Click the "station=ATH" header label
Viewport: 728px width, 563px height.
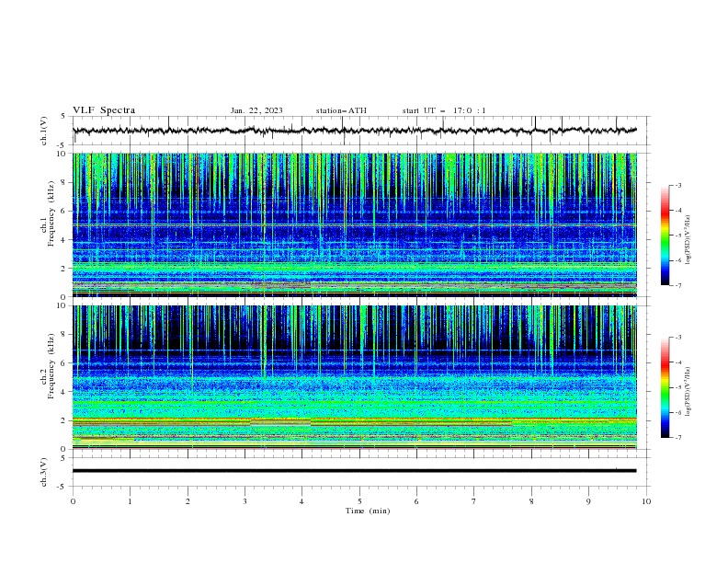(341, 110)
